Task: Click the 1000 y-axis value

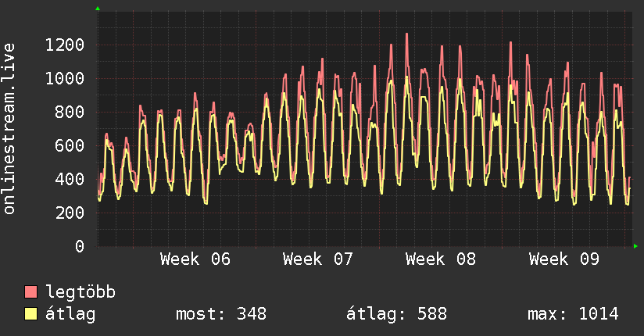Action: click(65, 78)
